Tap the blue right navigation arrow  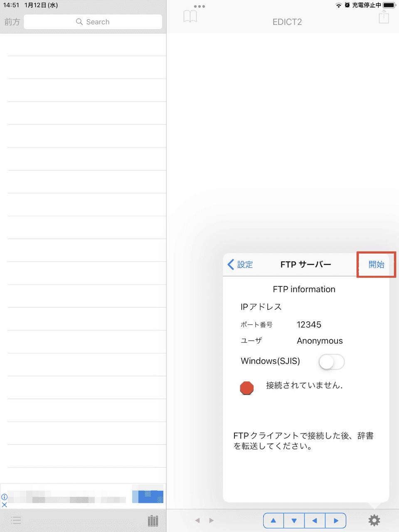click(335, 520)
